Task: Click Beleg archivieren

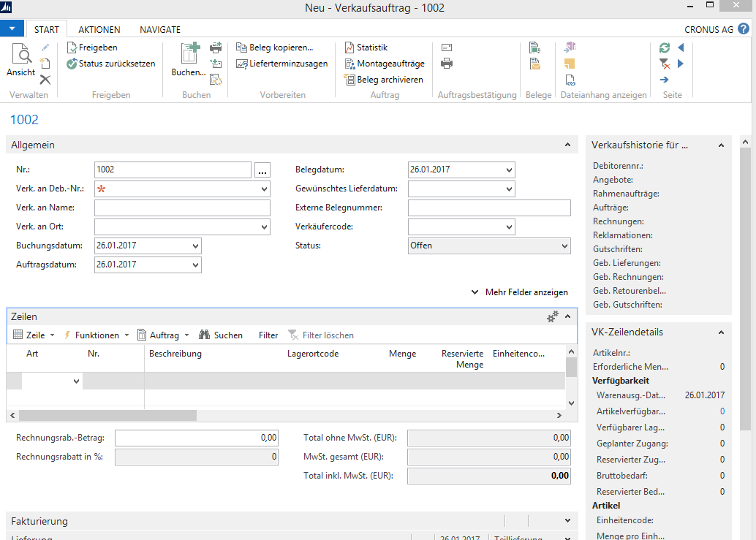Action: click(x=384, y=80)
